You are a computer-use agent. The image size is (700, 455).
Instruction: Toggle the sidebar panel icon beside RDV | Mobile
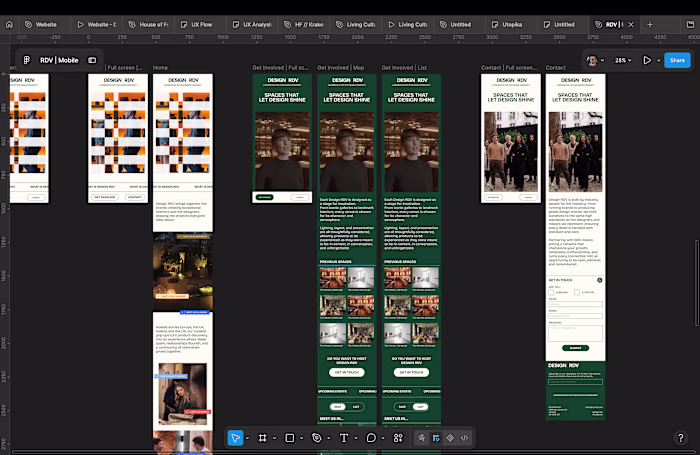click(x=92, y=60)
